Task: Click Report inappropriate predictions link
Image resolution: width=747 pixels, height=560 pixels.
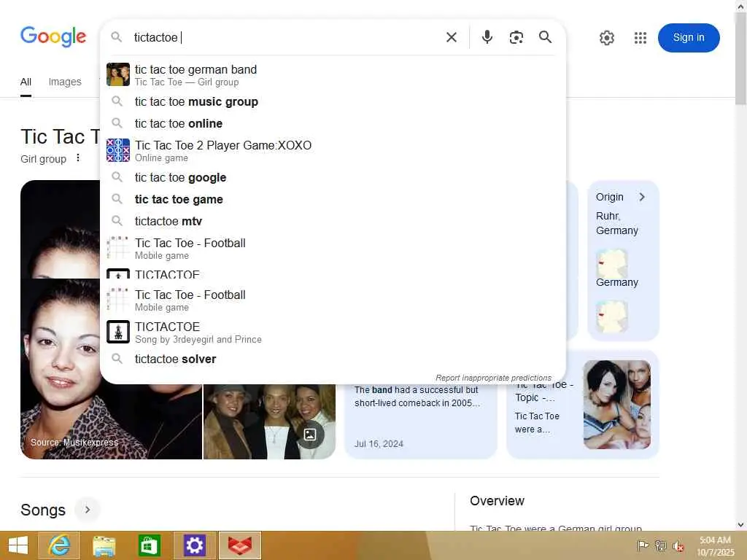Action: [x=493, y=378]
